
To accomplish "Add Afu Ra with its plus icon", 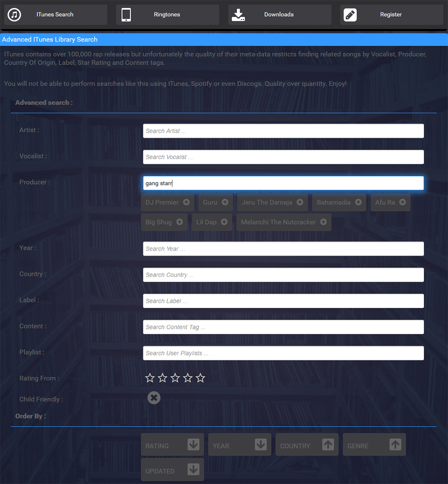I will 402,202.
